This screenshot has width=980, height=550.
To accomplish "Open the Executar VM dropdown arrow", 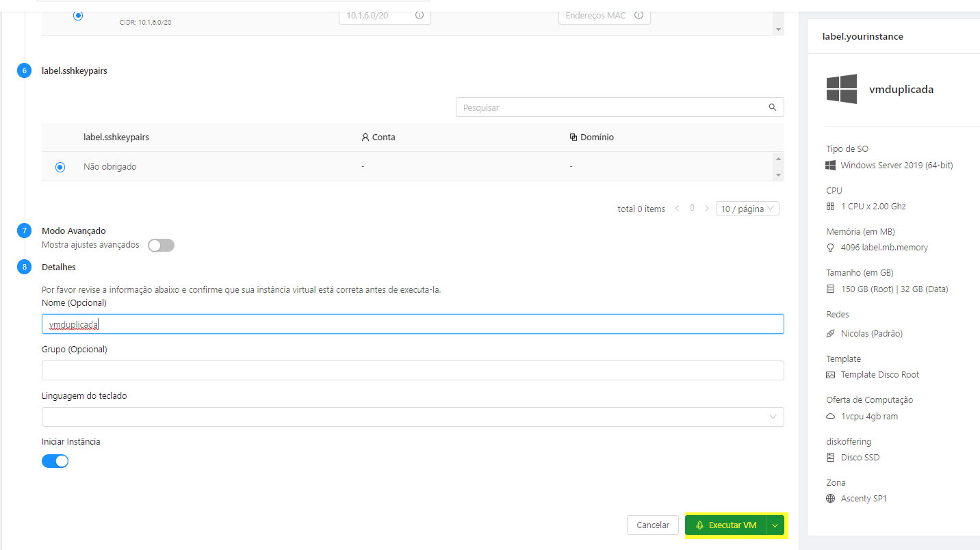I will (x=775, y=525).
